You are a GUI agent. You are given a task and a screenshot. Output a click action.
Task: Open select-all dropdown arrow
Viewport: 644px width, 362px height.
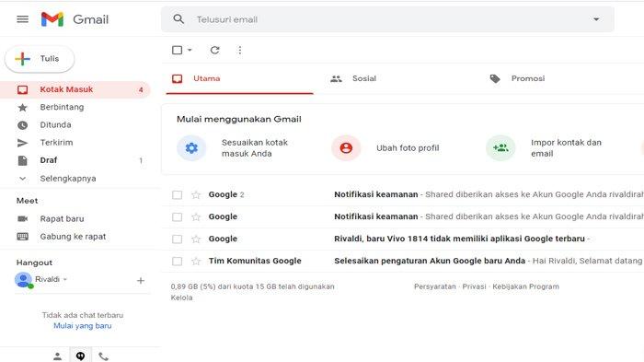click(190, 50)
